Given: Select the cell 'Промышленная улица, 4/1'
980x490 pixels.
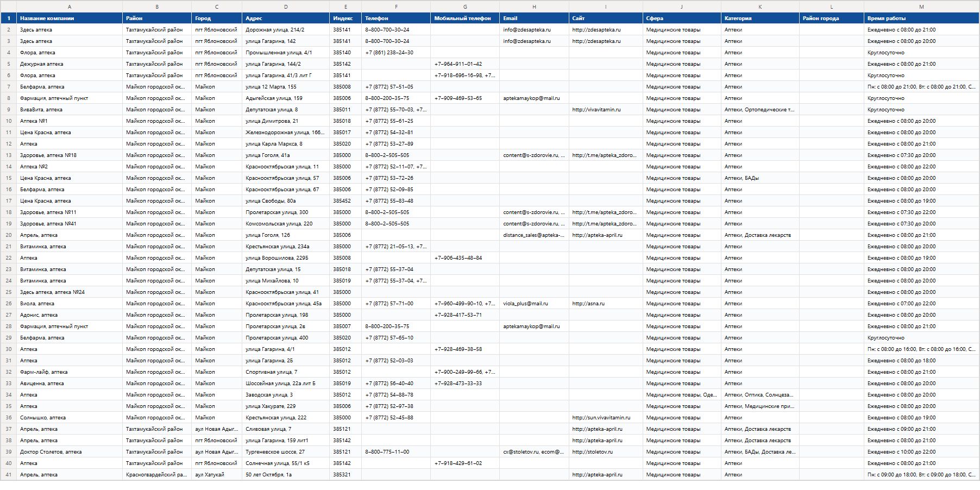Looking at the screenshot, I should tap(286, 52).
